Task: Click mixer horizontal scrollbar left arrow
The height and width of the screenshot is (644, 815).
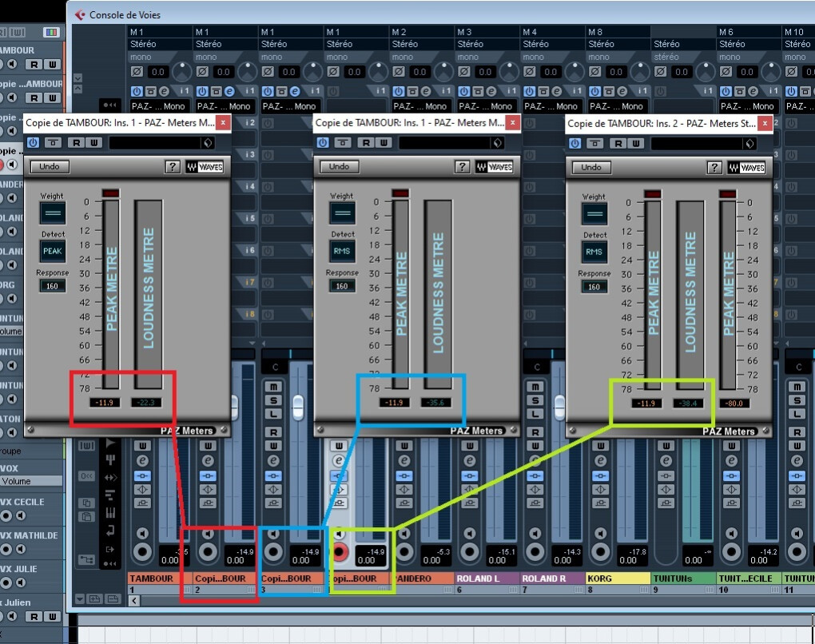Action: (134, 601)
